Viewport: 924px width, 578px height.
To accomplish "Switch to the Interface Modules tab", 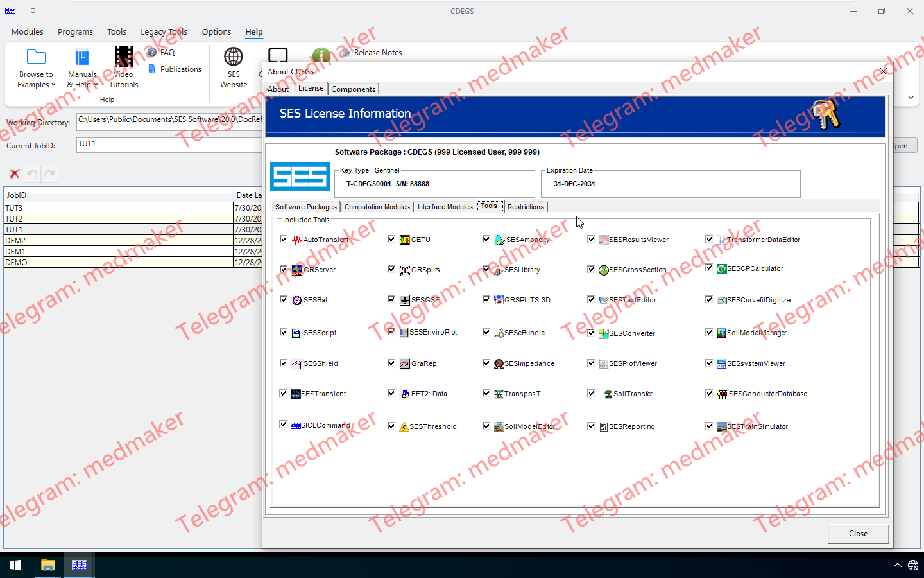I will coord(445,207).
